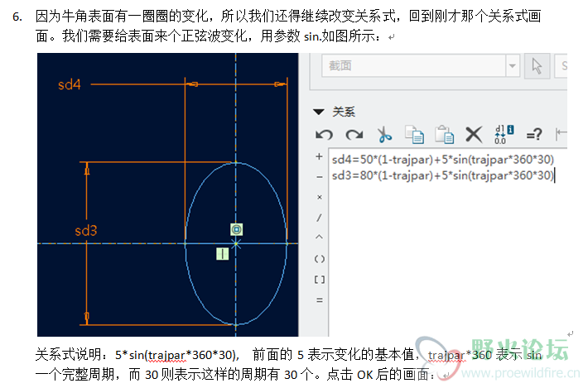This screenshot has height=388, width=588.
Task: Insert divide slash operator from side bar
Action: [319, 218]
